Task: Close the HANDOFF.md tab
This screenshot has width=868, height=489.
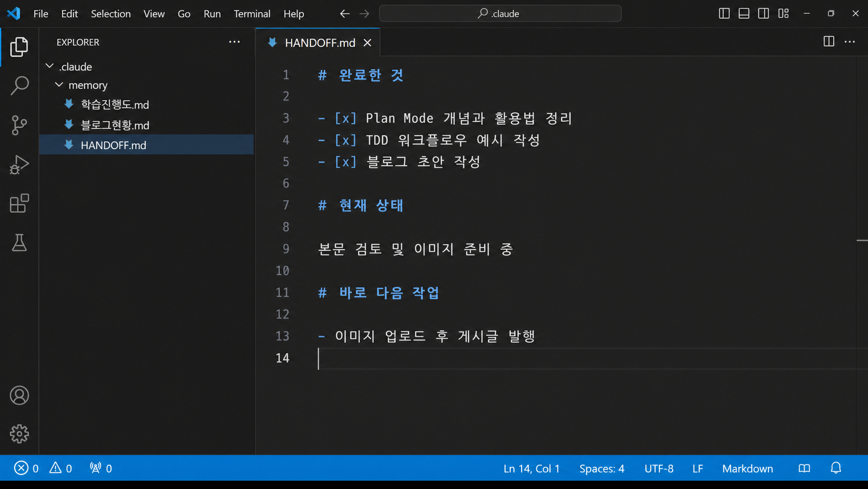Action: point(368,43)
